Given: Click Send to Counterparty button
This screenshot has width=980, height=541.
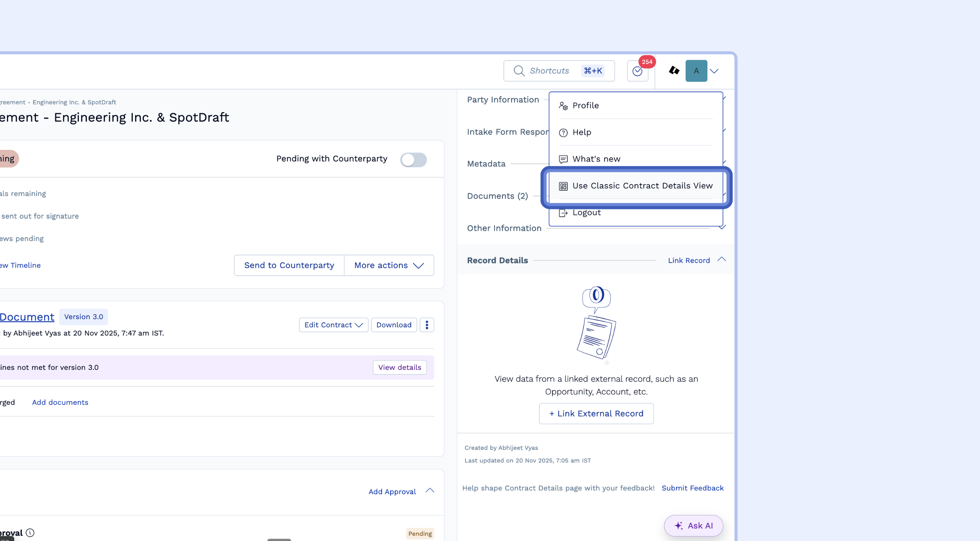Looking at the screenshot, I should click(289, 265).
